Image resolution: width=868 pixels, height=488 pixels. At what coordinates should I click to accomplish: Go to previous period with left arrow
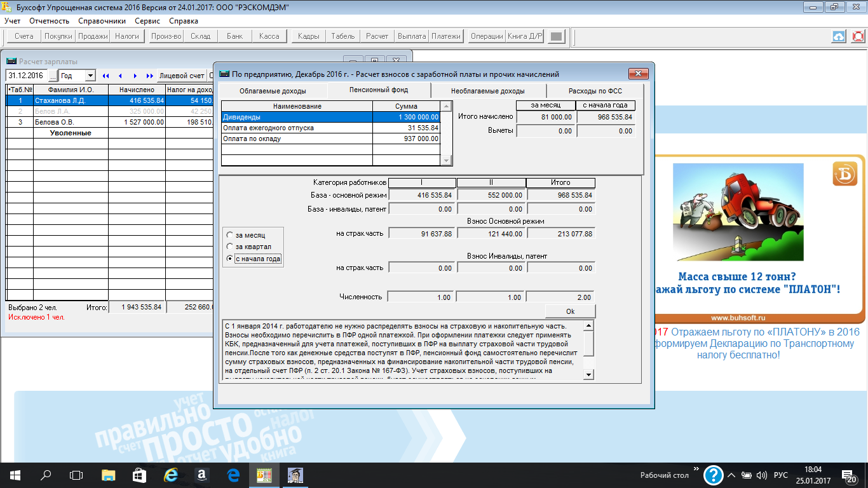tap(120, 76)
